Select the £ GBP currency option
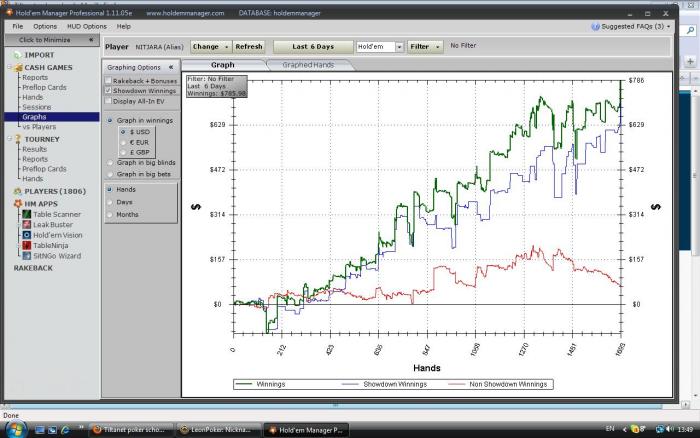 point(123,152)
